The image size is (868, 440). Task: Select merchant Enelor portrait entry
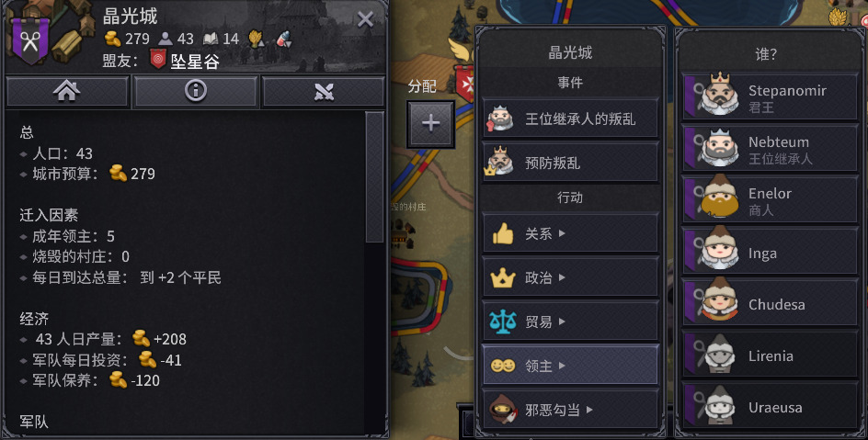click(x=770, y=200)
